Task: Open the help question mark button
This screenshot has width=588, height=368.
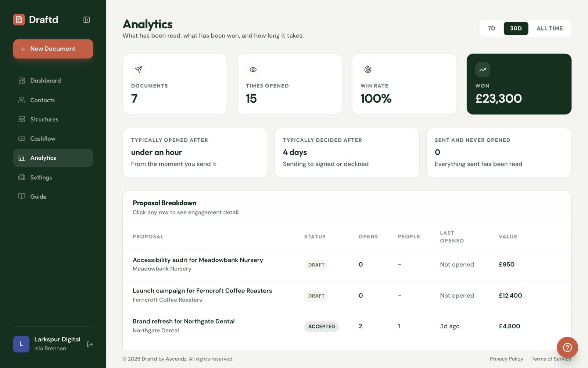Action: click(x=567, y=347)
